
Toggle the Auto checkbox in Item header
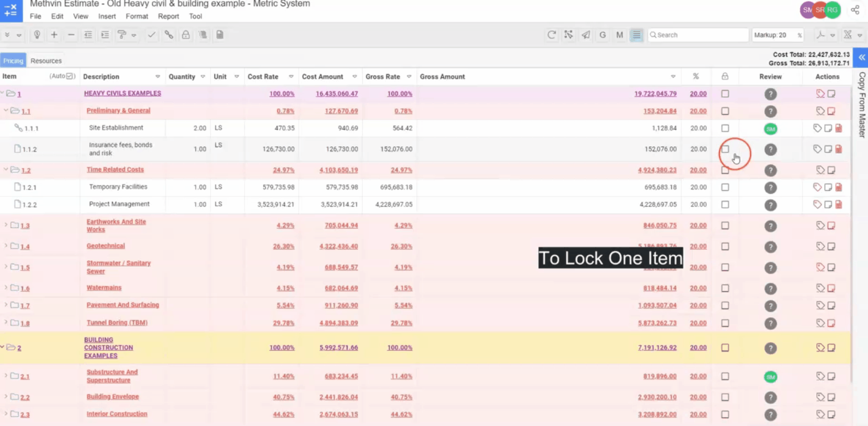70,76
